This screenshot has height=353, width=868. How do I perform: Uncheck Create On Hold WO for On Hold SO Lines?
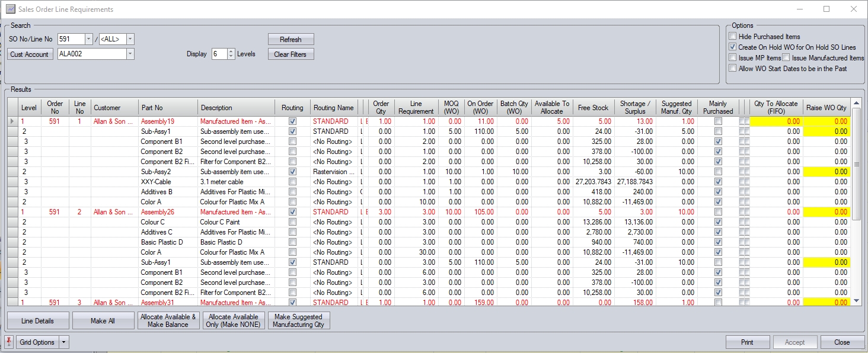pos(733,47)
